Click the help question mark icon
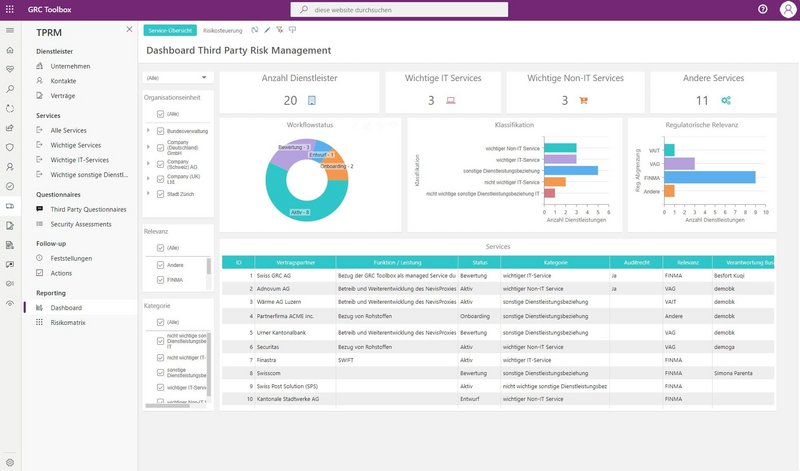This screenshot has width=800, height=471. click(763, 9)
